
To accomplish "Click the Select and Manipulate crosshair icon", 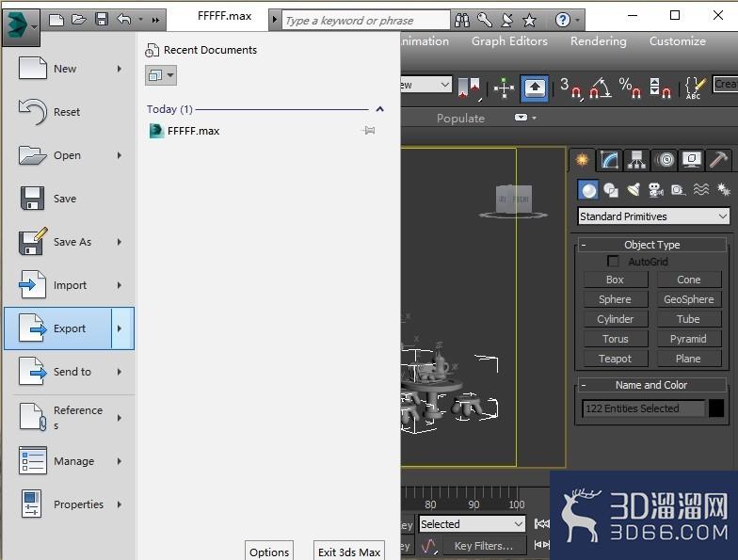I will coord(504,88).
